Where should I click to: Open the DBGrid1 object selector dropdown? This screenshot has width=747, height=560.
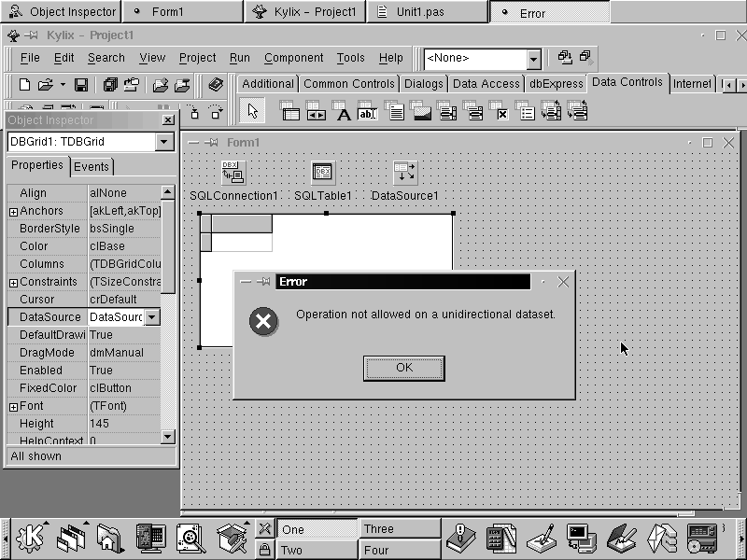point(164,142)
